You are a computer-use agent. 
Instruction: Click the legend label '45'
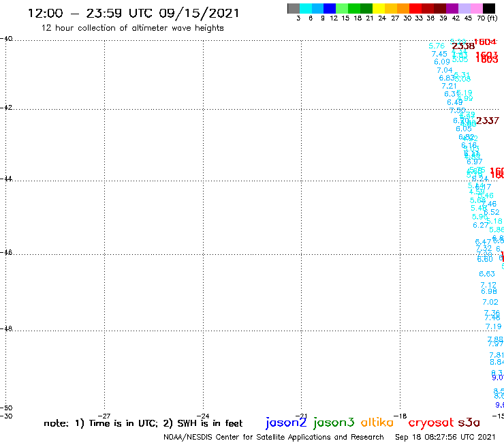click(x=468, y=18)
